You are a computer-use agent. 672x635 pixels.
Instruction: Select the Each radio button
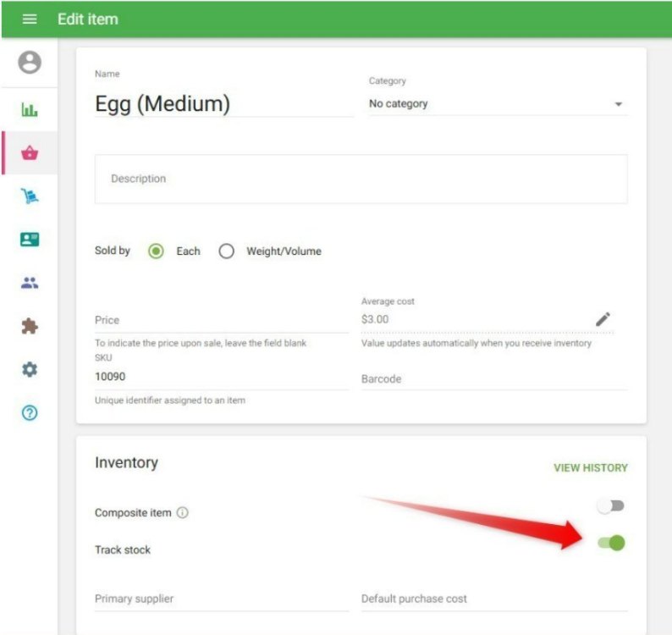click(x=156, y=251)
